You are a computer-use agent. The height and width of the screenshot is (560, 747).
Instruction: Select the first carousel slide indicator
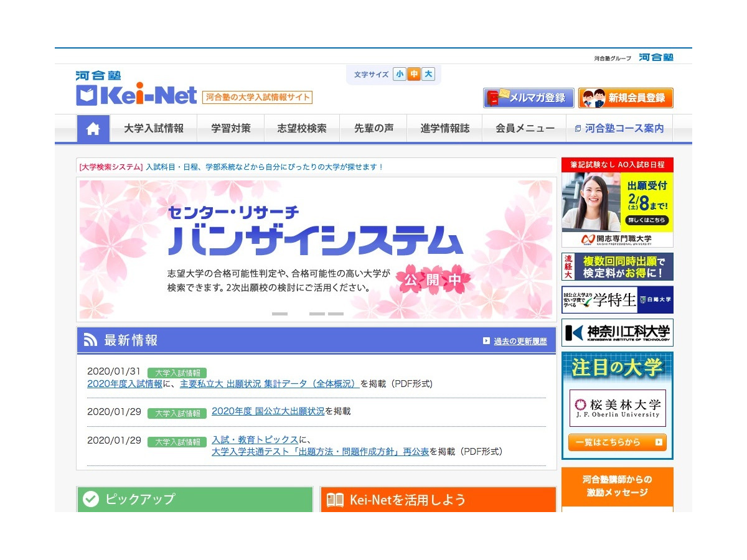(280, 314)
